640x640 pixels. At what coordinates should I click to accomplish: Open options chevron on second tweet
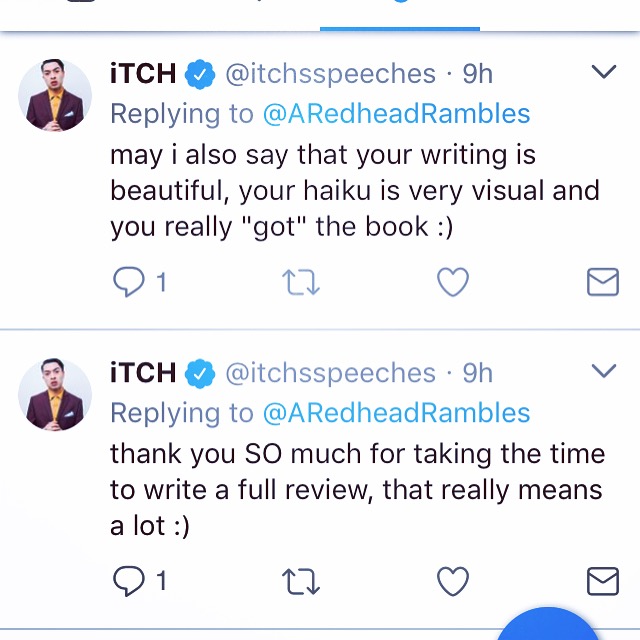(604, 371)
